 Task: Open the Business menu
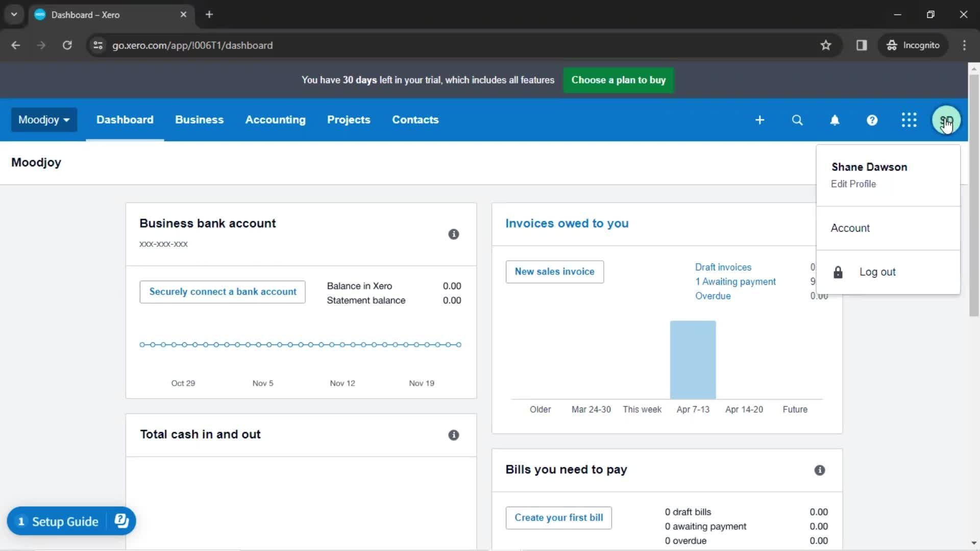click(199, 120)
